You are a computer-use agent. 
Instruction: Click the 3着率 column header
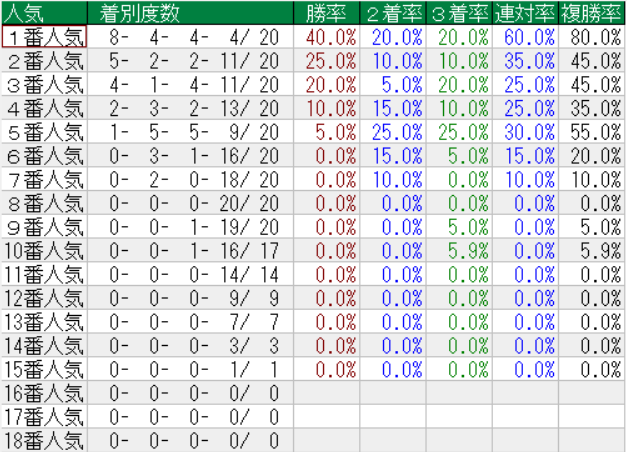coord(459,13)
